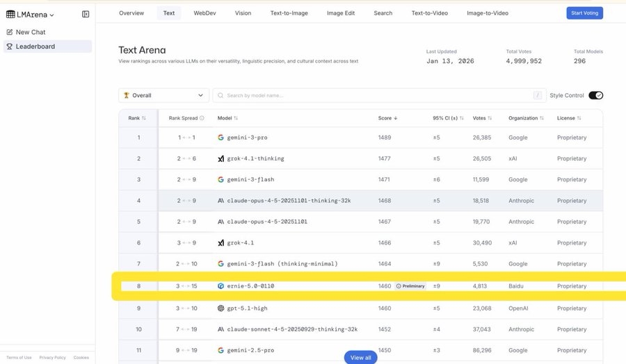The height and width of the screenshot is (364, 626).
Task: Open the Privacy Policy link
Action: click(52, 357)
